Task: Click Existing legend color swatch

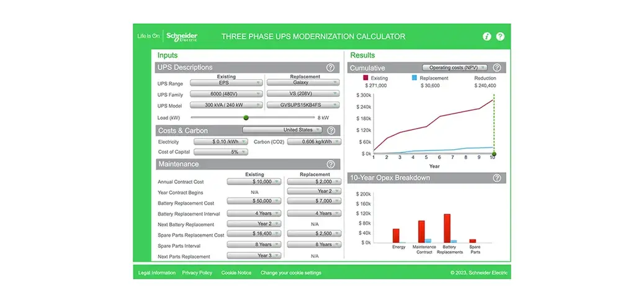Action: 365,78
